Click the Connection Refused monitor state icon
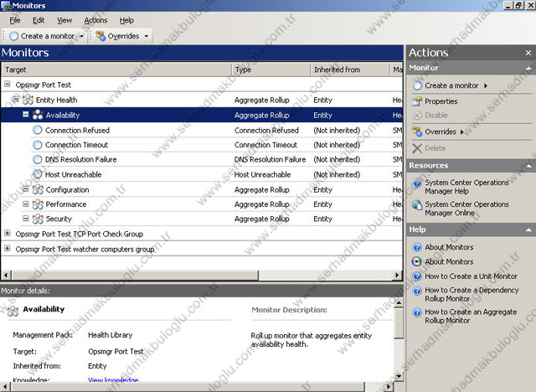536x392 pixels. click(x=38, y=130)
